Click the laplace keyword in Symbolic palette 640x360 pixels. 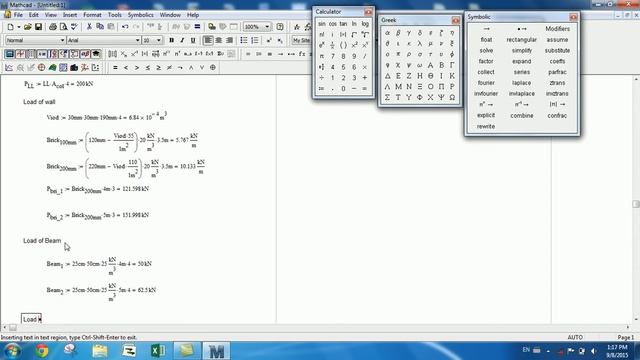coord(522,83)
